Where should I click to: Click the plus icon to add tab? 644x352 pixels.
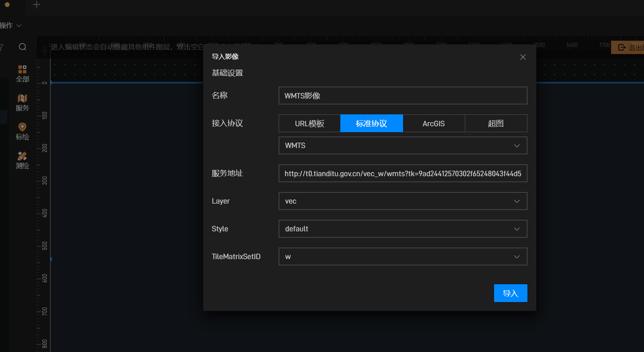pos(36,5)
